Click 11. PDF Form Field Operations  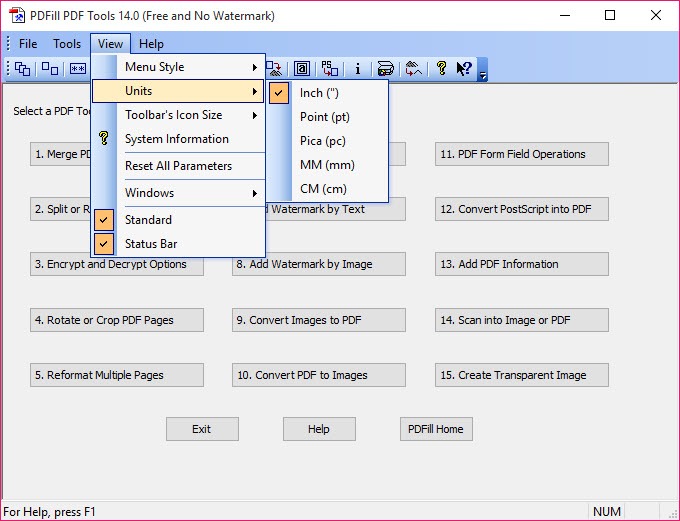522,154
